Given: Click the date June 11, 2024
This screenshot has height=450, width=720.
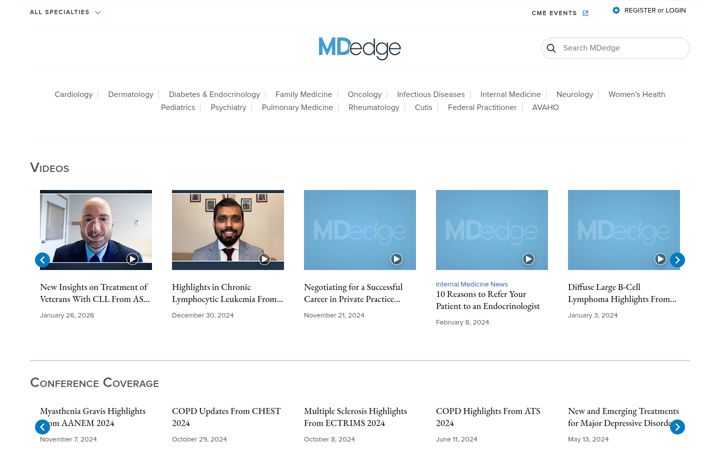Looking at the screenshot, I should tap(456, 439).
